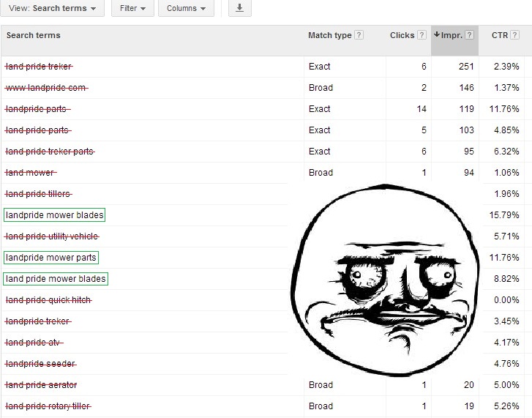Click impressions value 20 for aerator row
Viewport: 532px width, 418px height.
469,385
